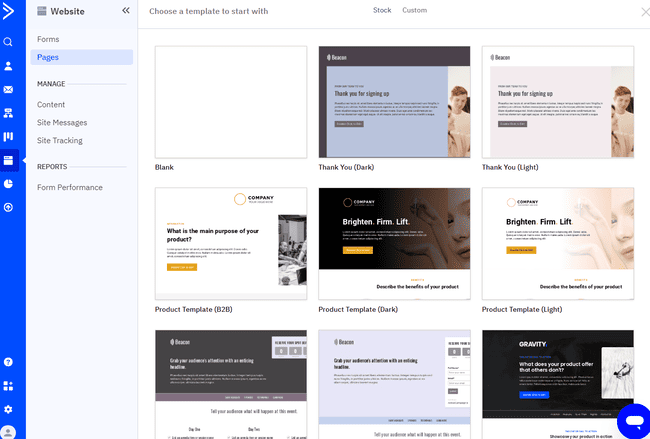This screenshot has height=439, width=650.
Task: Open Deals pipeline icon in sidebar
Action: tap(8, 136)
